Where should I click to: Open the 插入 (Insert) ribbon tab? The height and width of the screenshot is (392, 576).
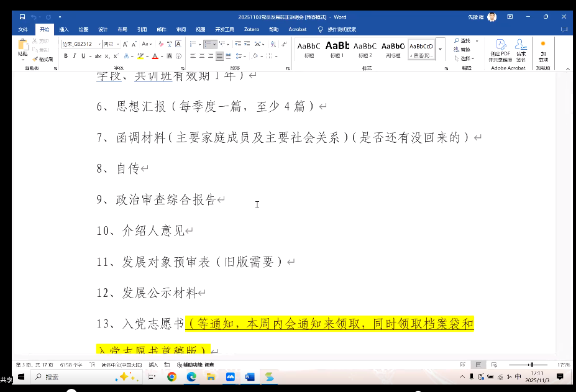click(x=64, y=29)
